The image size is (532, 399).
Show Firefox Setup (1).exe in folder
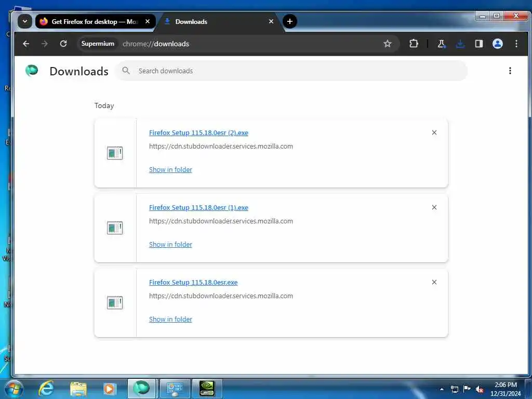pos(170,244)
